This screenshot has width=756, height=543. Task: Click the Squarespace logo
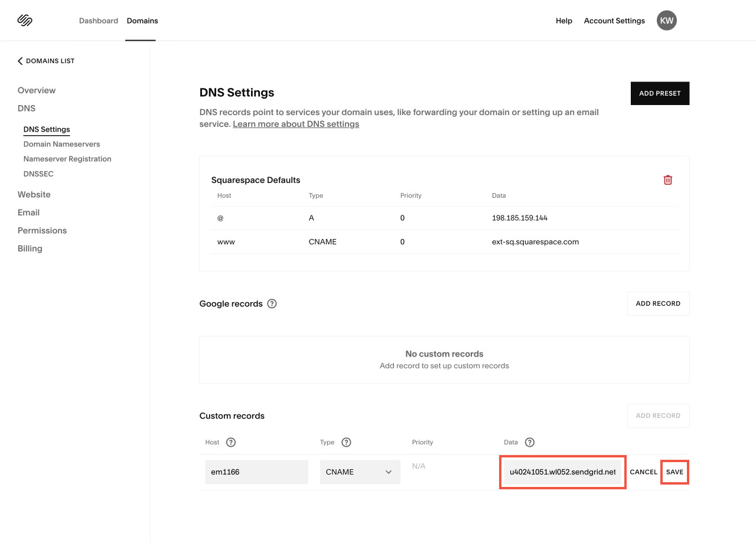[25, 20]
